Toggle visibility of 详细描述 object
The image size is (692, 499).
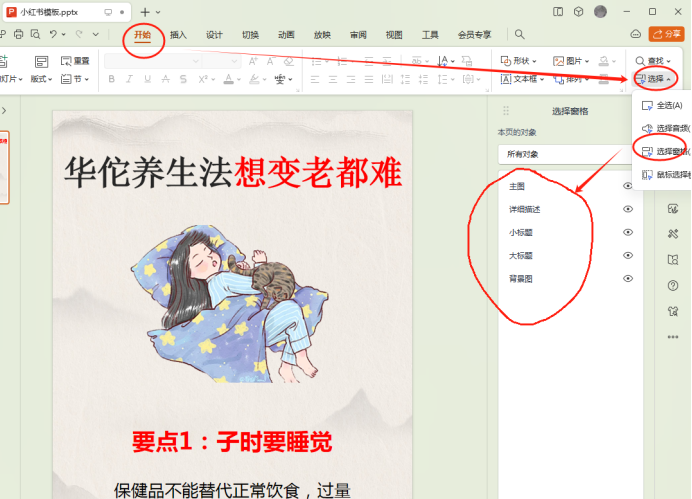tap(628, 209)
